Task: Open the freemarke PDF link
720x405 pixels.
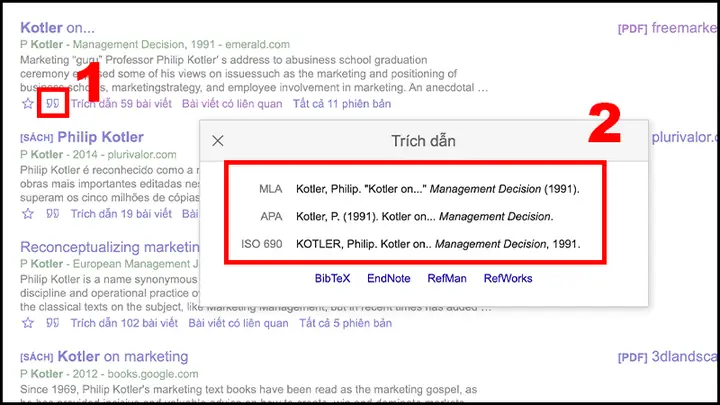Action: (x=667, y=28)
